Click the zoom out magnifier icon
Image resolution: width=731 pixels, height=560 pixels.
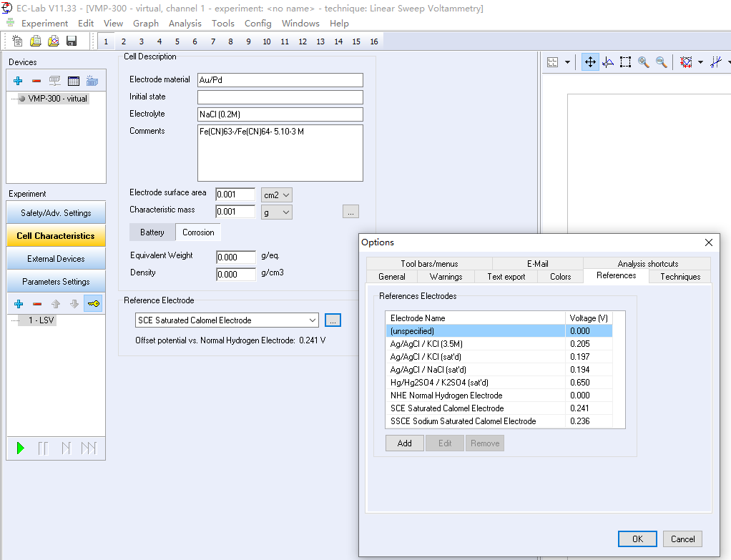pyautogui.click(x=662, y=62)
